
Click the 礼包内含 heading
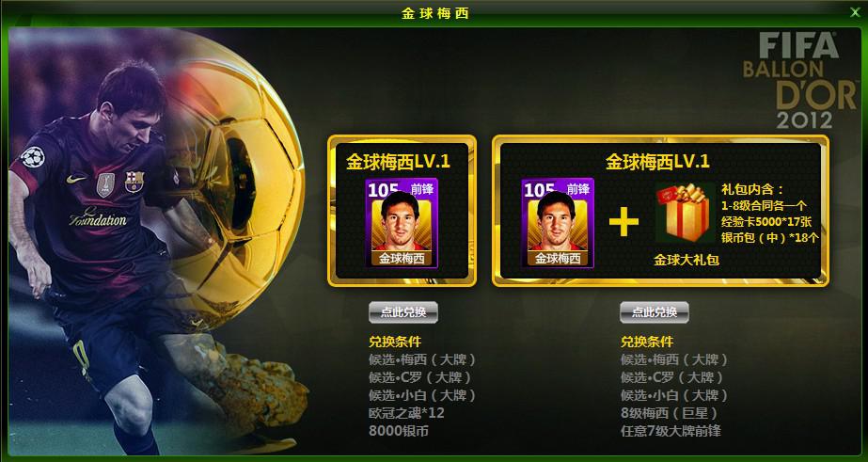(x=752, y=190)
